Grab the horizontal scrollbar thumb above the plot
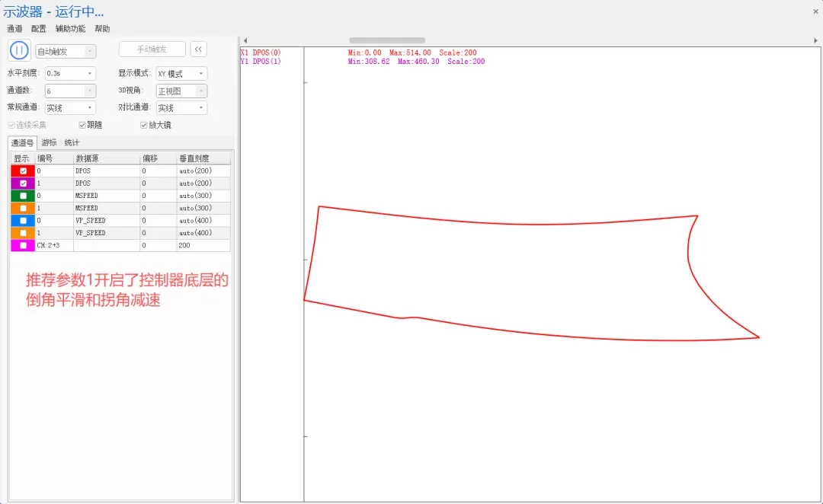The width and height of the screenshot is (823, 504). 387,40
